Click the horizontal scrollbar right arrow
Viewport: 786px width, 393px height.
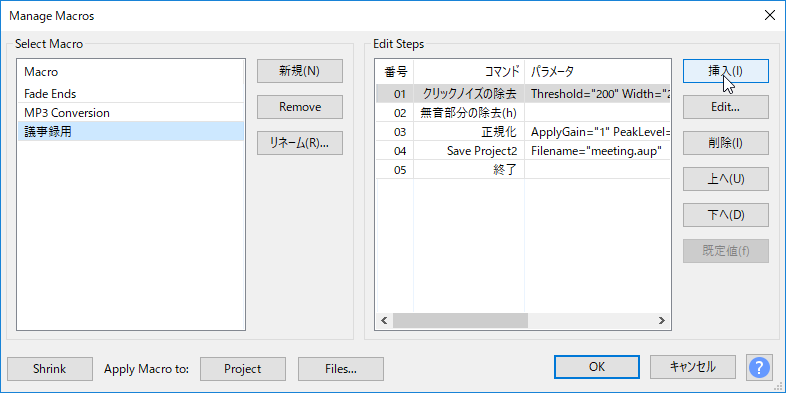662,320
